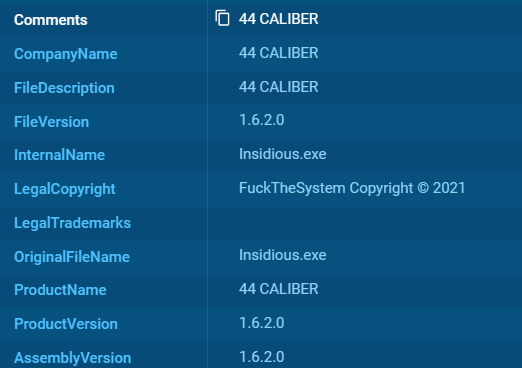Viewport: 522px width, 368px height.
Task: Select the 'Insidious.exe' value in the OriginalFileName row
Action: 283,255
